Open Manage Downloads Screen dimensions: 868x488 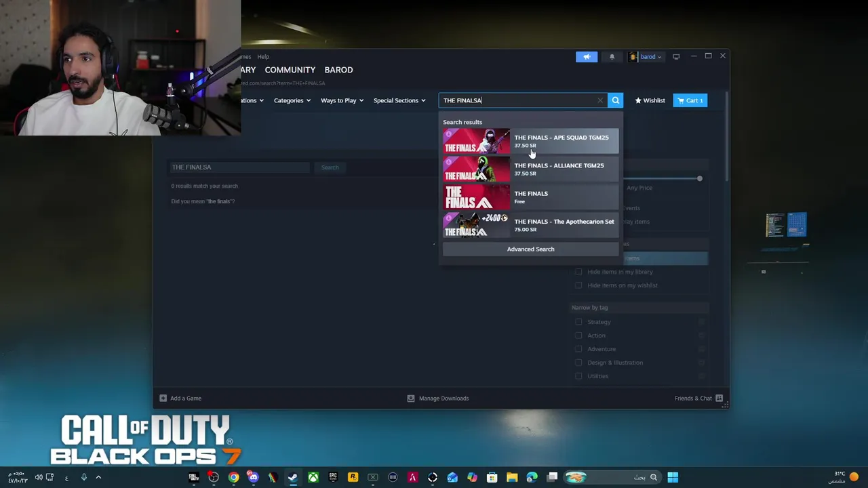tap(437, 399)
